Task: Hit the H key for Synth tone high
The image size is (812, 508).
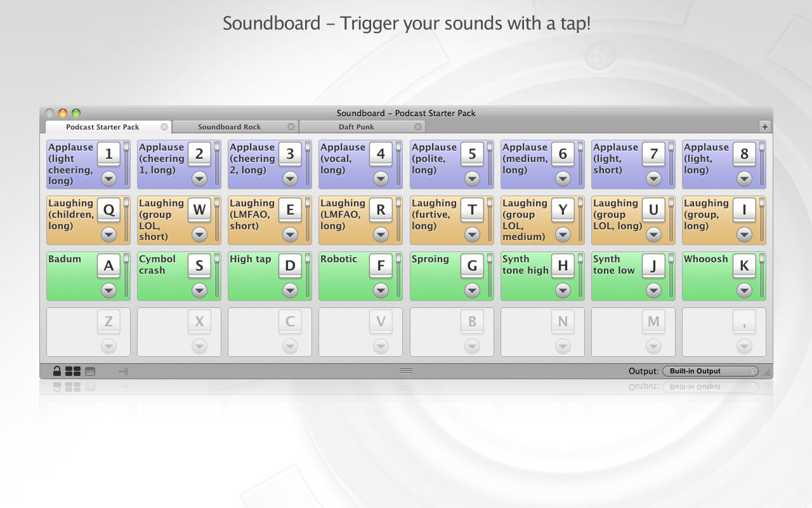Action: point(563,266)
